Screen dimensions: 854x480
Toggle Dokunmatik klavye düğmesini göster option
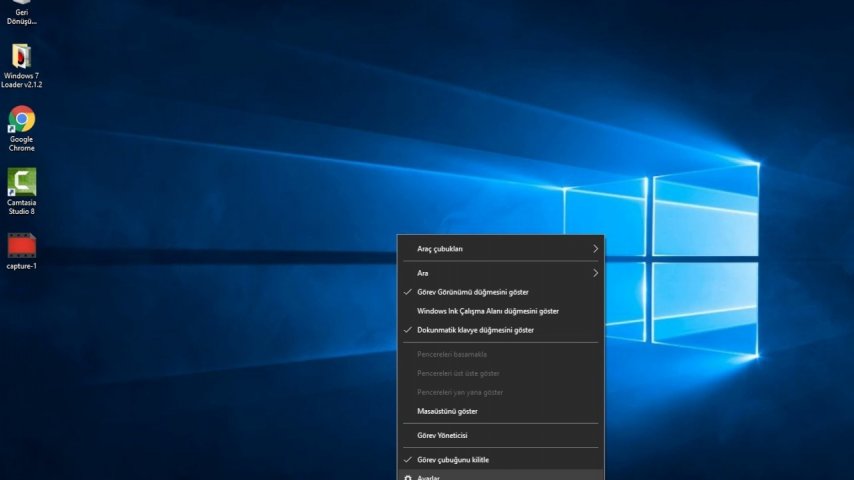(501, 330)
